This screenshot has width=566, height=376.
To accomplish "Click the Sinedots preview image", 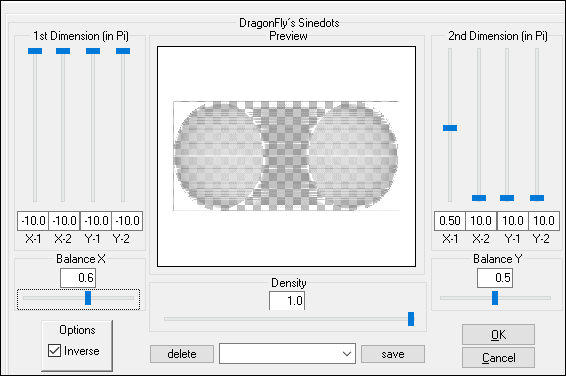I will pos(286,156).
